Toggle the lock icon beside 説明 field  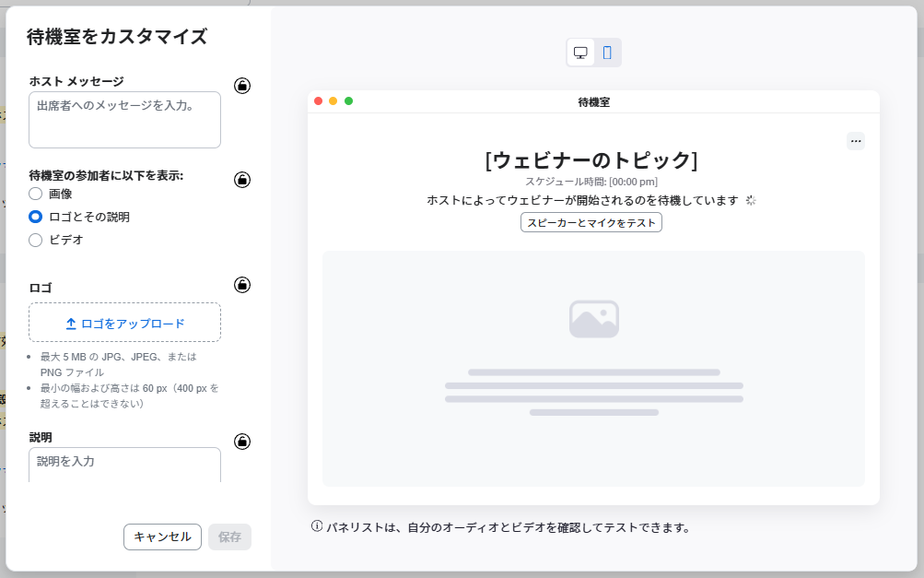(x=242, y=442)
